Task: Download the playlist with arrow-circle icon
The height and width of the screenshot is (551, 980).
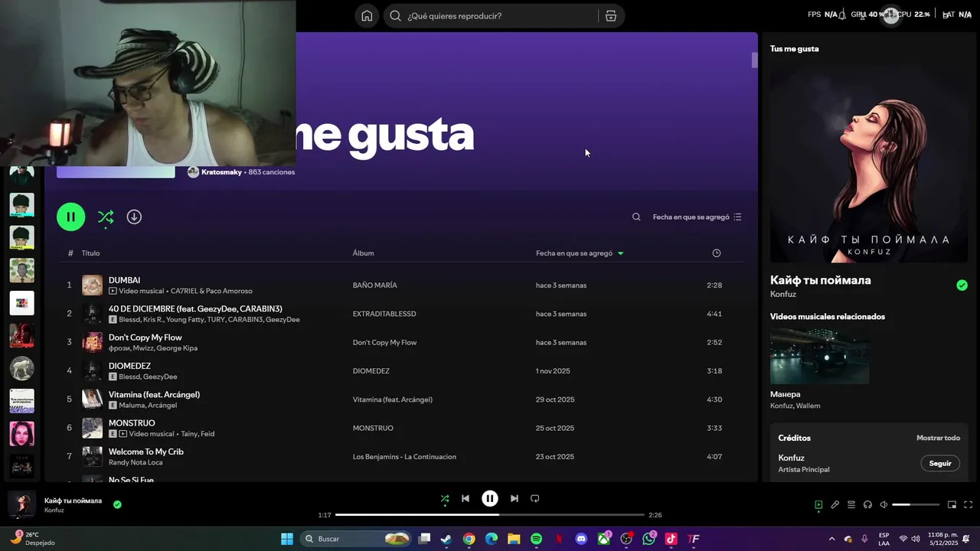Action: point(134,217)
